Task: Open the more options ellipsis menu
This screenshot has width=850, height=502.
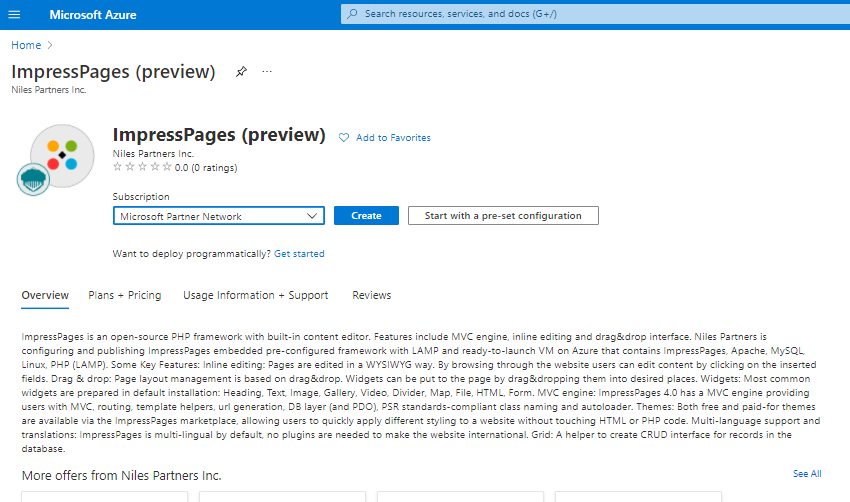Action: point(267,72)
